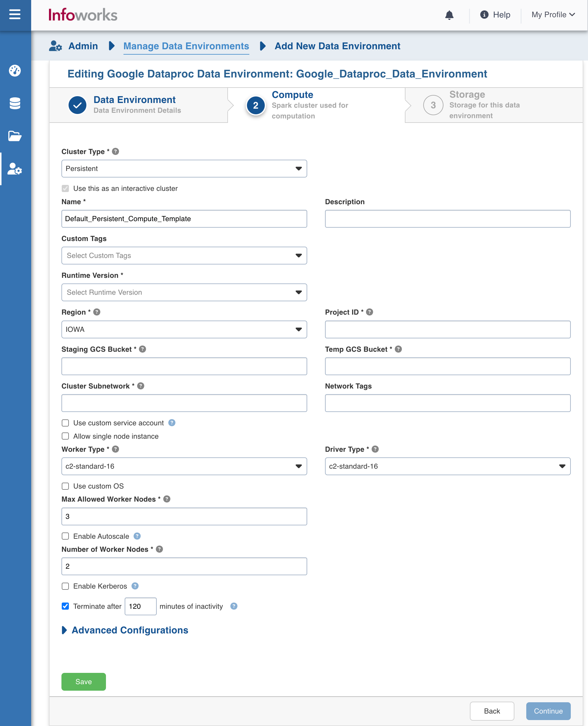The width and height of the screenshot is (588, 726).
Task: Click the Help info icon
Action: point(484,15)
